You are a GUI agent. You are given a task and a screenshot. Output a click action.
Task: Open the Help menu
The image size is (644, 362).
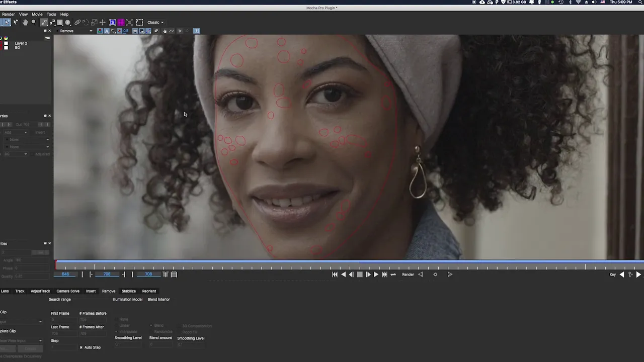[x=64, y=14]
